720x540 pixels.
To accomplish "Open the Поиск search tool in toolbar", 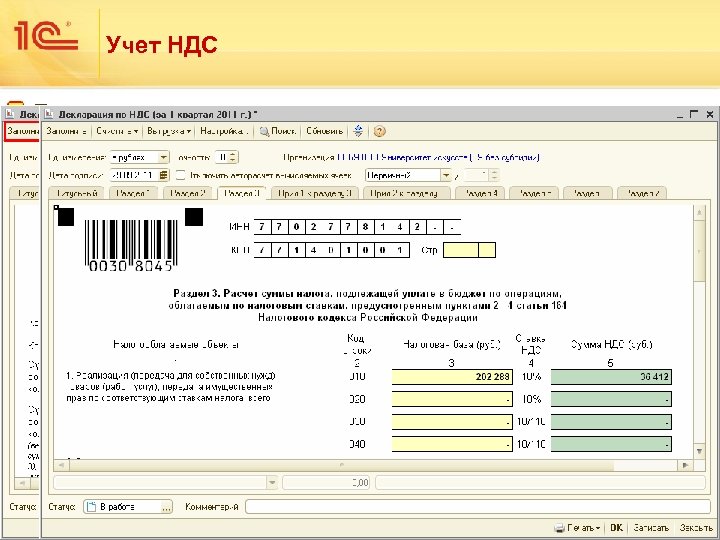I will [277, 131].
